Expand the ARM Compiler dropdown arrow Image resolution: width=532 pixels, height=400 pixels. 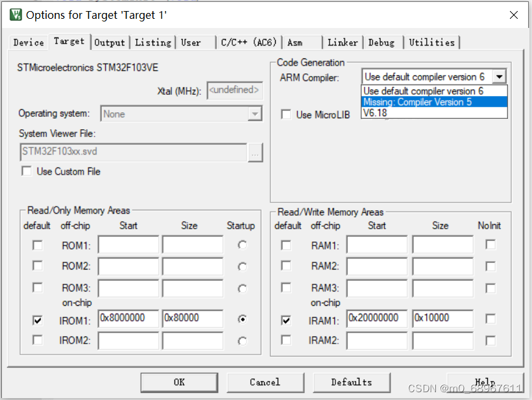[x=499, y=77]
